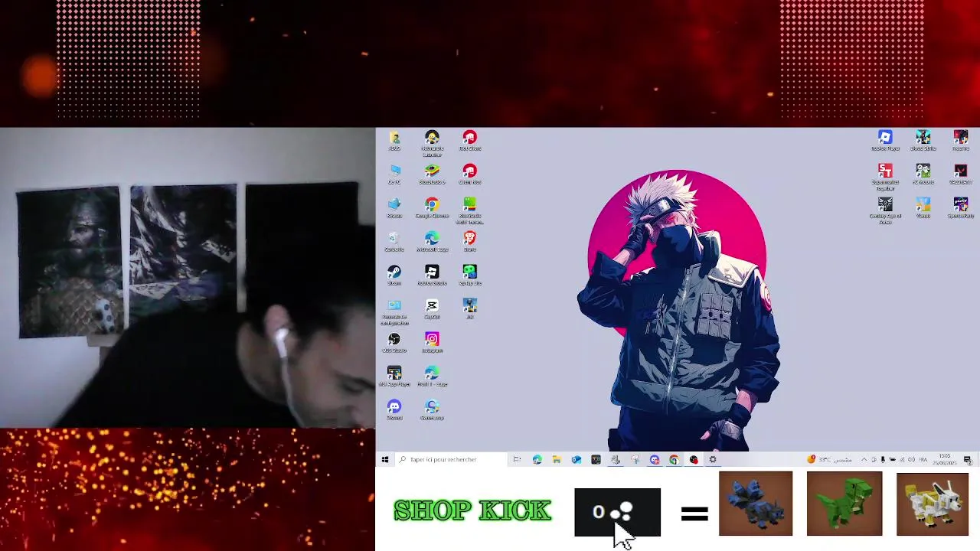Click the Chrome icon in the taskbar

(x=674, y=459)
